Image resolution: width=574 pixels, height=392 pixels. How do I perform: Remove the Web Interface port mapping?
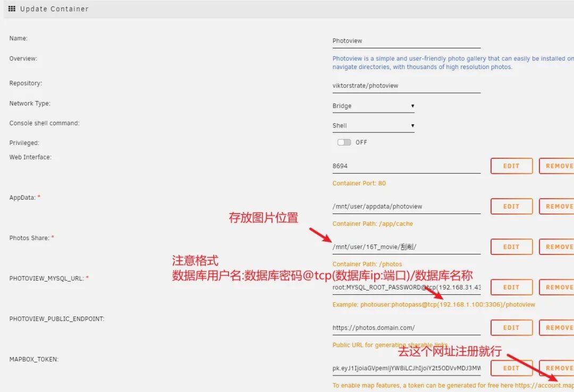tap(558, 166)
